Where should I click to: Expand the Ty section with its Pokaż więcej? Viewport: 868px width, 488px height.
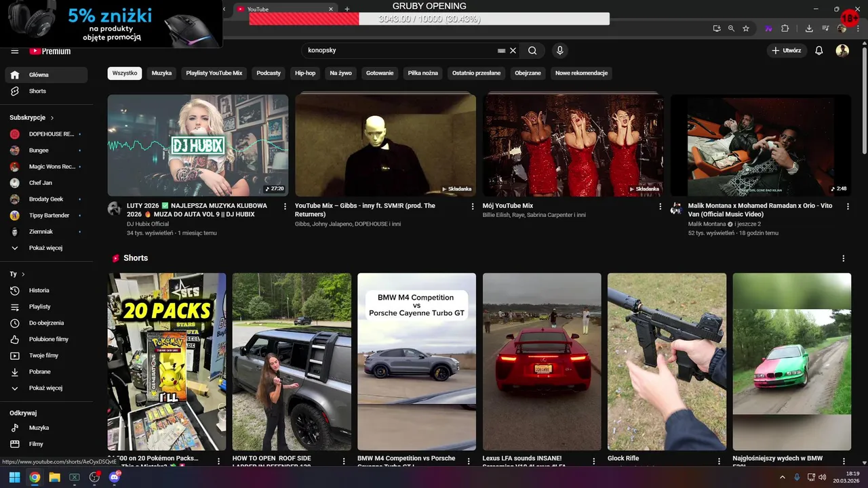[x=46, y=388]
